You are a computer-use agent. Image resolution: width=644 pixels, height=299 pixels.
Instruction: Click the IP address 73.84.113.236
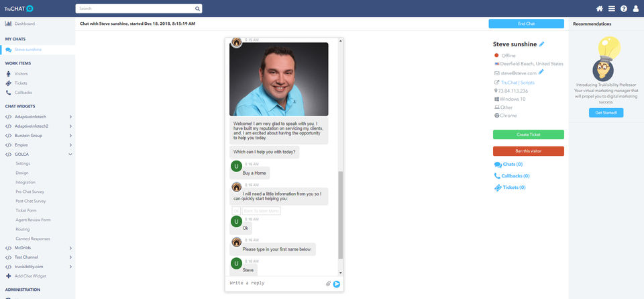513,91
